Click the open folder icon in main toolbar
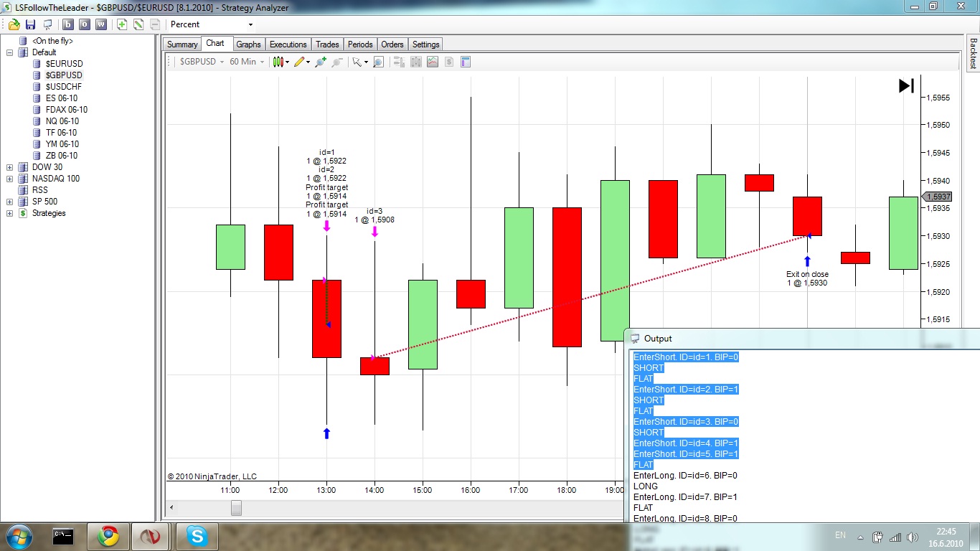The height and width of the screenshot is (551, 980). 14,24
